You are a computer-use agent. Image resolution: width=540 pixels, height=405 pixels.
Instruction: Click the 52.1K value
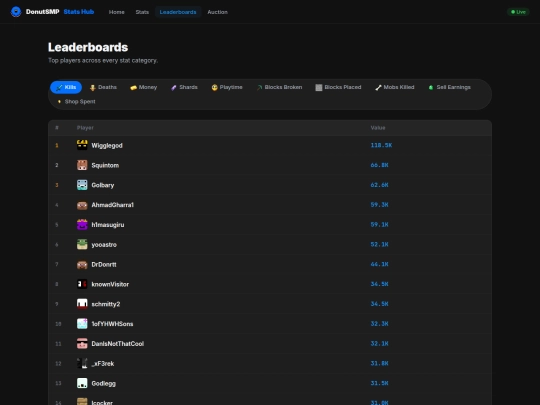(379, 245)
